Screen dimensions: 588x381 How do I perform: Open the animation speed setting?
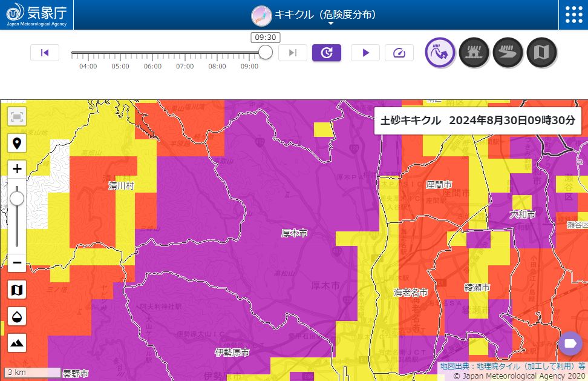click(x=399, y=53)
